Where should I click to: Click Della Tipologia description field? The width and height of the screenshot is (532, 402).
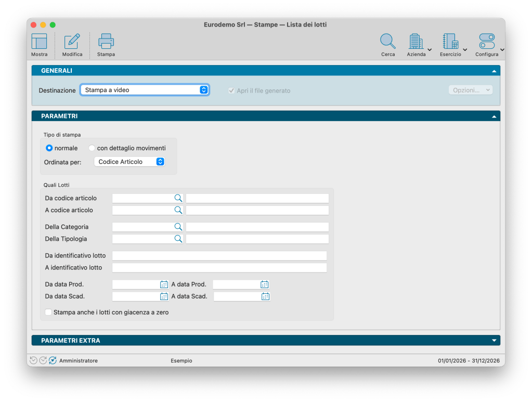coord(257,239)
